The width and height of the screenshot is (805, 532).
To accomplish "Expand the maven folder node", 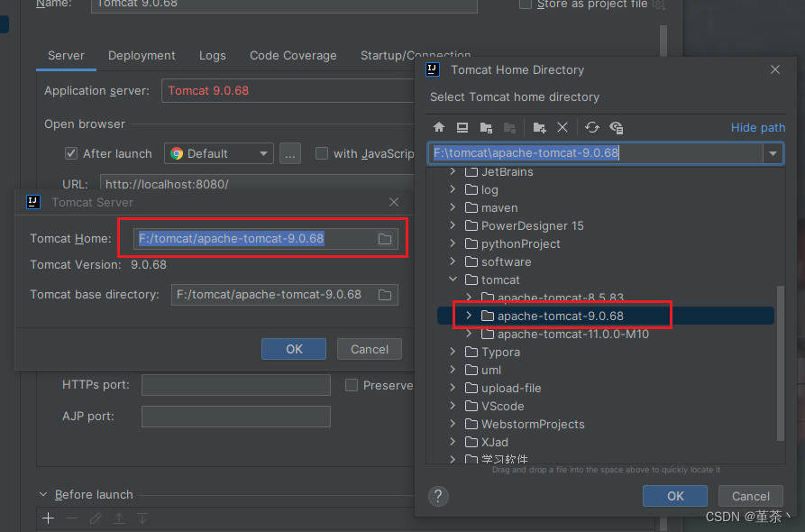I will [453, 207].
